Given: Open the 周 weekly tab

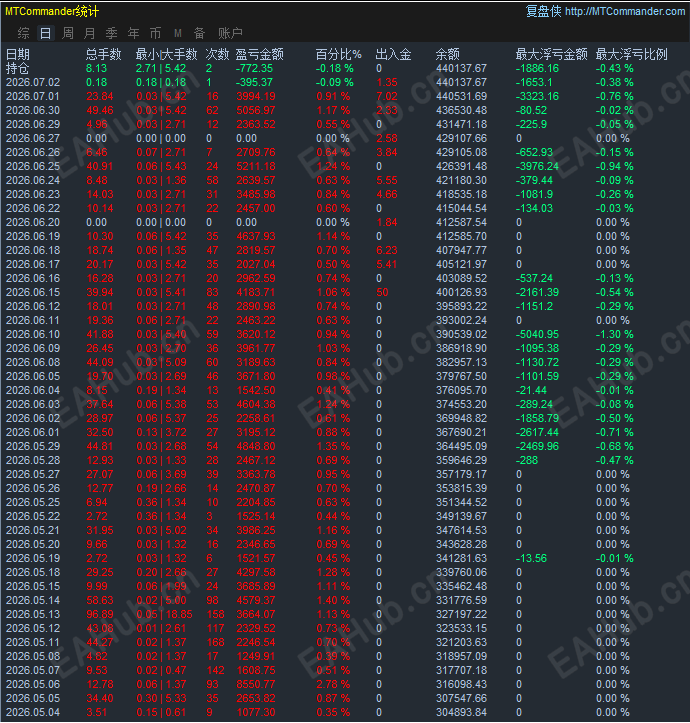Looking at the screenshot, I should [x=67, y=33].
